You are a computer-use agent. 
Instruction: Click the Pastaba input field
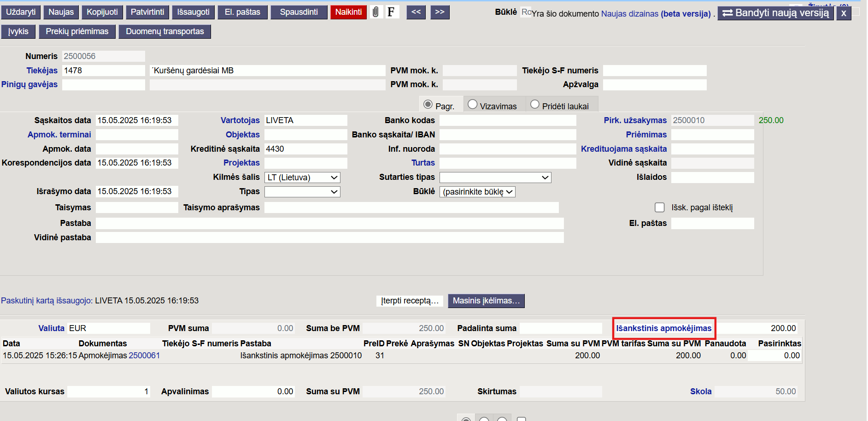tap(330, 224)
